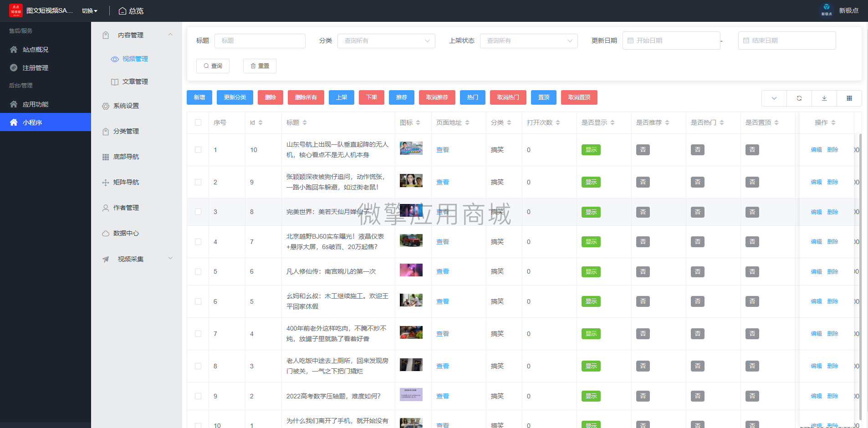Screen dimensions: 868x428
Task: Open 底部导航 menu
Action: coord(137,157)
